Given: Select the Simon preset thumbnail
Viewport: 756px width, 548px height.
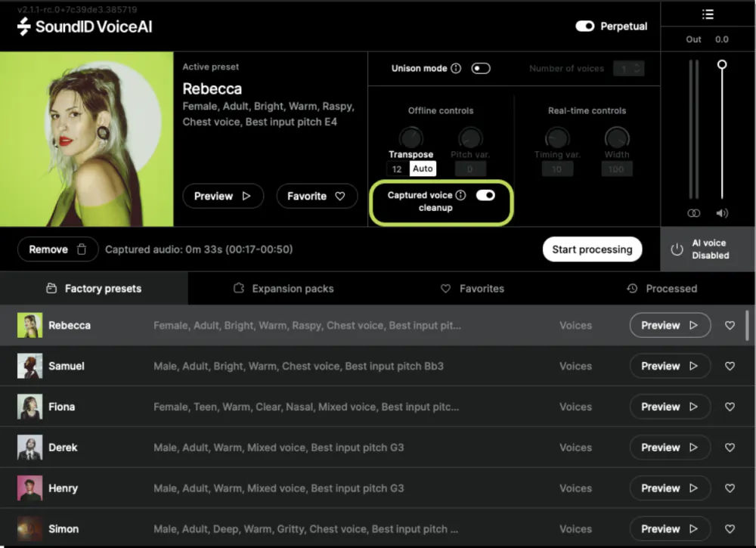Looking at the screenshot, I should (x=30, y=528).
